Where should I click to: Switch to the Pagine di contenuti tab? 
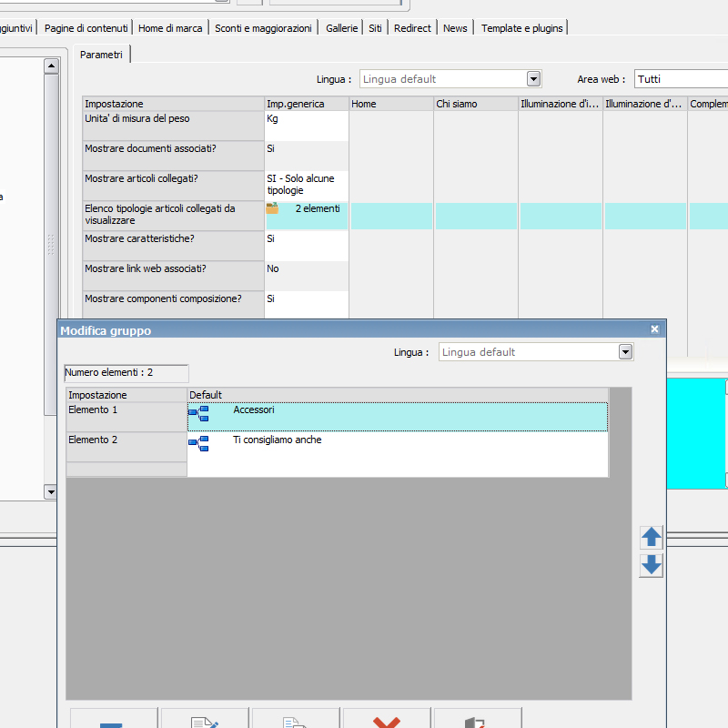[86, 28]
